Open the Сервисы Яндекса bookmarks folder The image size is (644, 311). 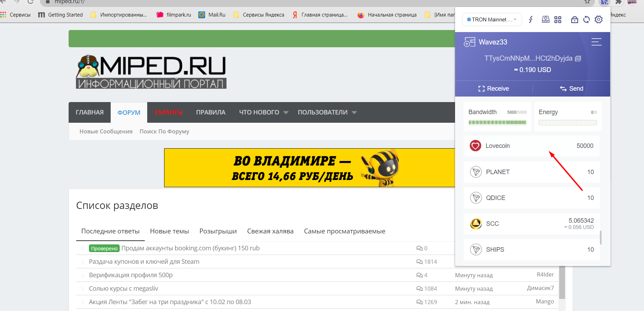click(x=259, y=15)
